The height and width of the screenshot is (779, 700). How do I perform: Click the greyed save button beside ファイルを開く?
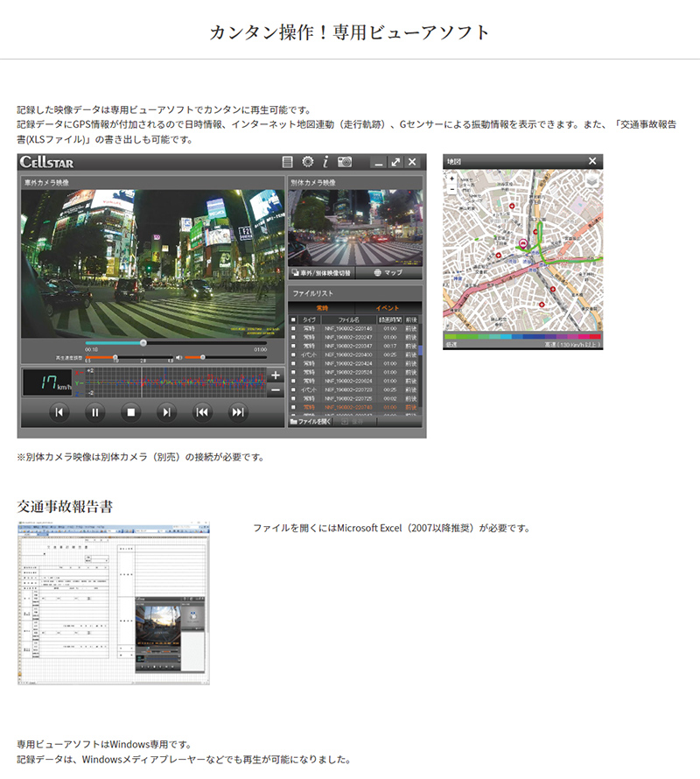(353, 422)
